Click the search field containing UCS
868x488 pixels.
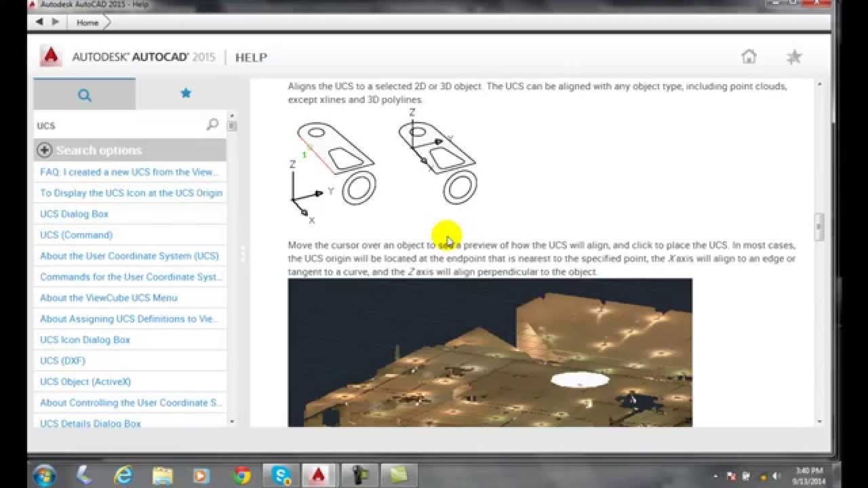point(119,125)
